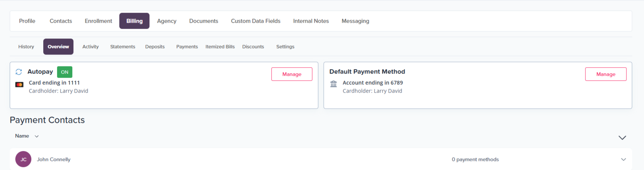Expand all Payment Contacts using header chevron

tap(622, 137)
